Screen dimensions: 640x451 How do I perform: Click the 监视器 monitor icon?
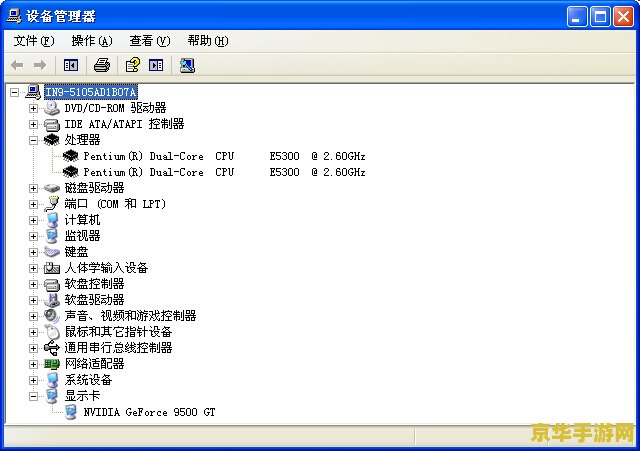(x=52, y=236)
